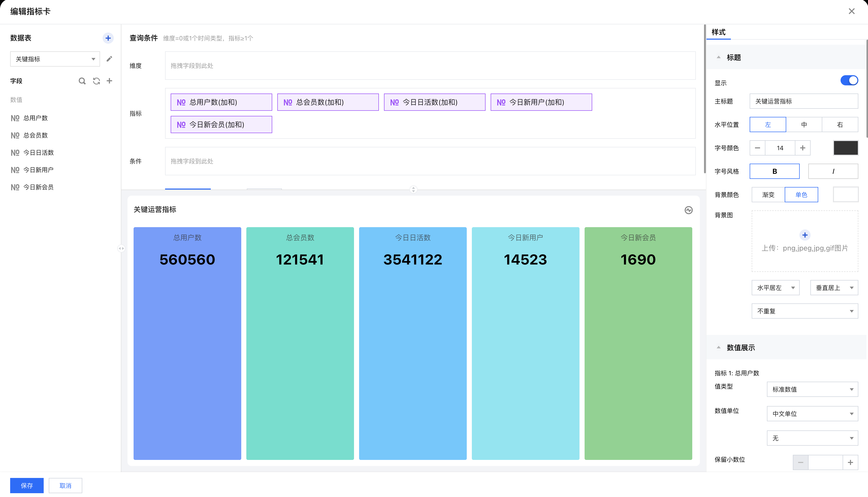Toggle the title 显示 switch off
The height and width of the screenshot is (497, 868).
click(849, 81)
